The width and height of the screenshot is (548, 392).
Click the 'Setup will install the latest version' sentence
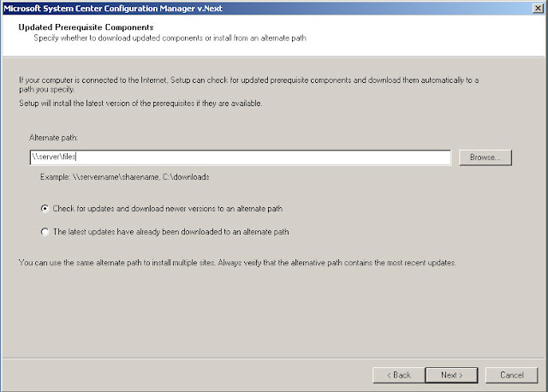[x=140, y=104]
